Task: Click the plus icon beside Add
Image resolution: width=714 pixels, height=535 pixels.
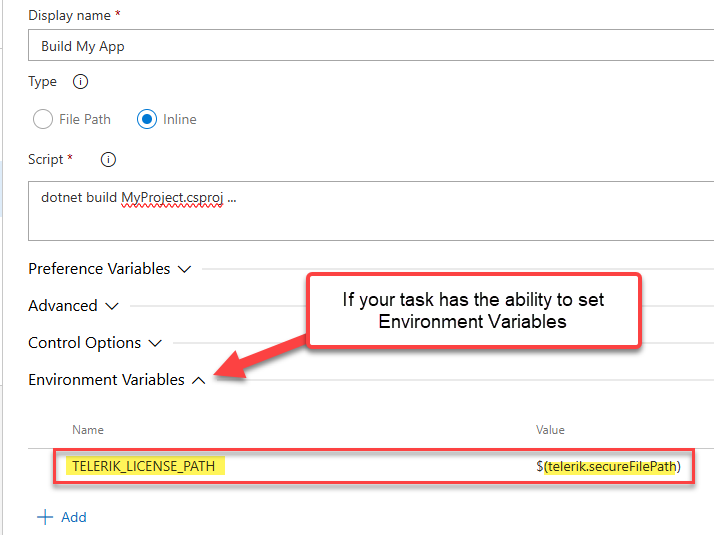Action: pos(45,517)
